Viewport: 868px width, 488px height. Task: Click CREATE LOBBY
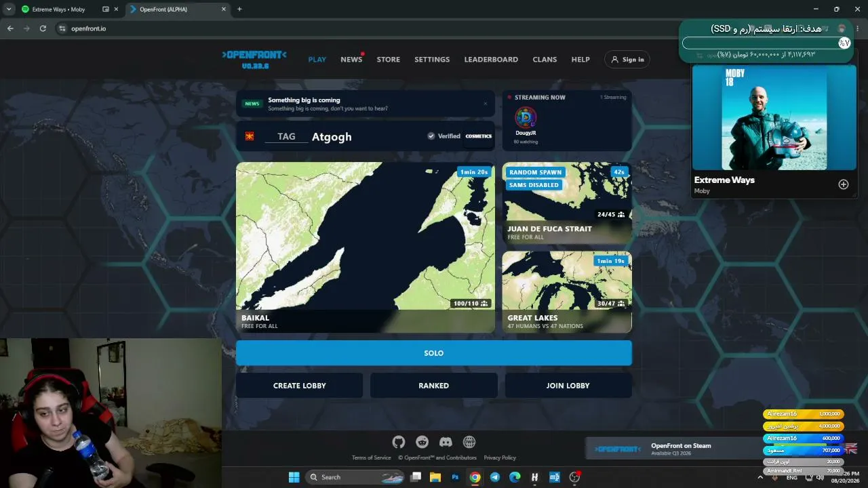[300, 386]
